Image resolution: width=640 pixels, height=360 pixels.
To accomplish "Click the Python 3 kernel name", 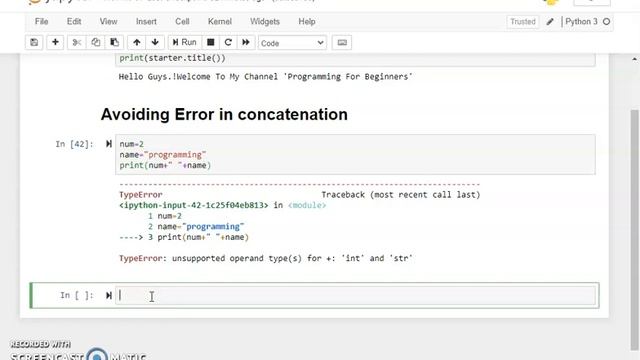I will pyautogui.click(x=581, y=22).
